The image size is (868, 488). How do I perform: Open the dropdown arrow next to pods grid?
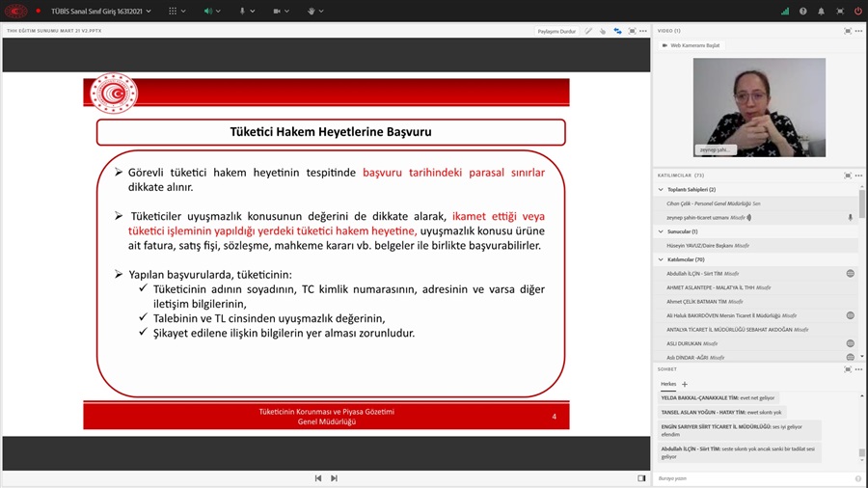(x=183, y=11)
